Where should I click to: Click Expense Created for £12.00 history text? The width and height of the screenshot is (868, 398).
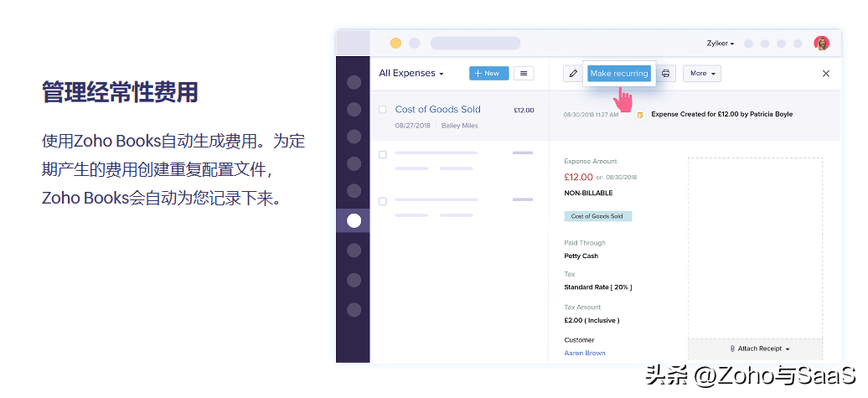[x=722, y=114]
